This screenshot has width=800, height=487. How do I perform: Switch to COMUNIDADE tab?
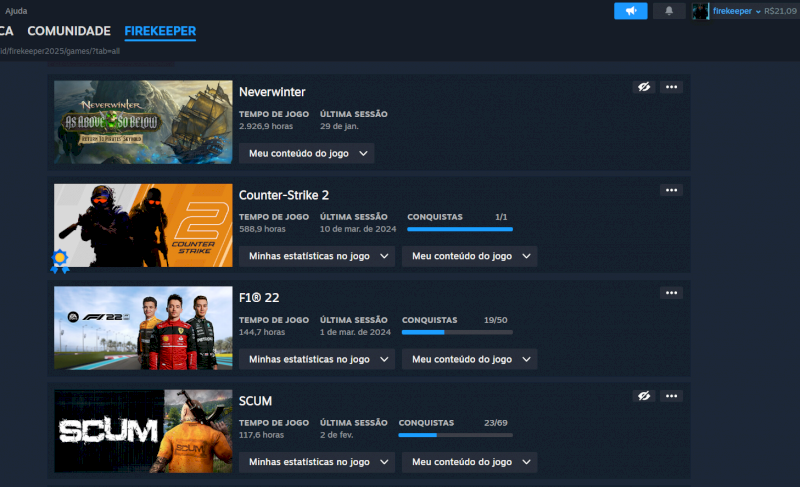pyautogui.click(x=69, y=31)
